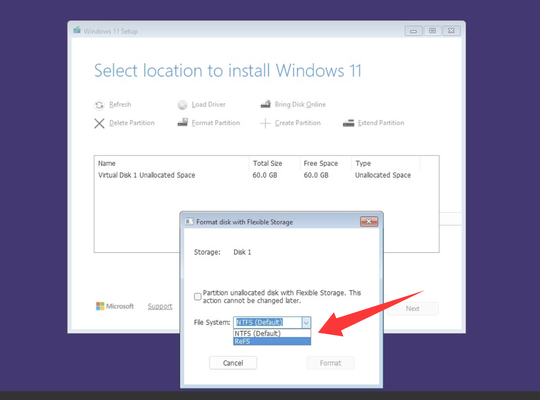Click the Name column header
Viewport: 540px width, 400px height.
point(172,163)
